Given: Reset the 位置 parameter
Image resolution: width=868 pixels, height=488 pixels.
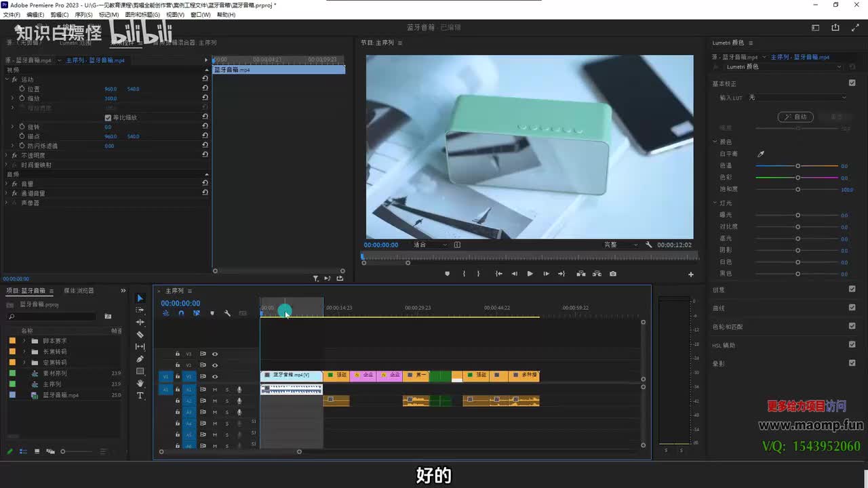Looking at the screenshot, I should (x=205, y=89).
